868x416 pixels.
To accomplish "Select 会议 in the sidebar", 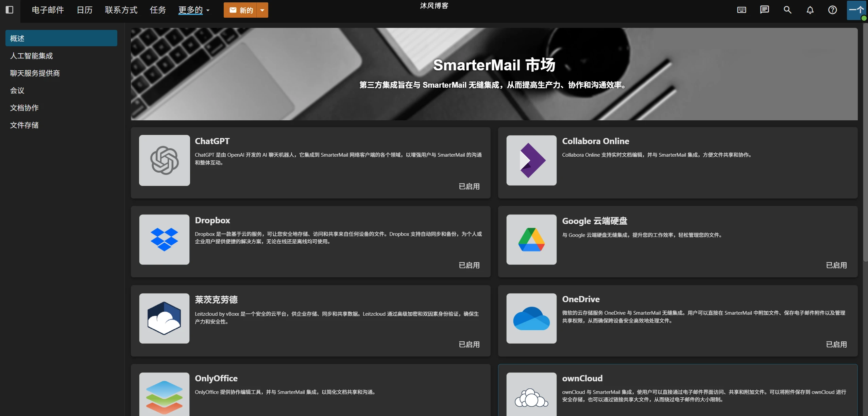I will [x=61, y=90].
